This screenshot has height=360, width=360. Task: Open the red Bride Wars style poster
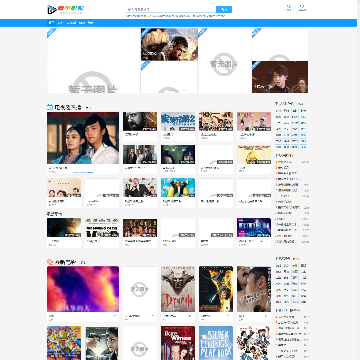click(x=178, y=343)
